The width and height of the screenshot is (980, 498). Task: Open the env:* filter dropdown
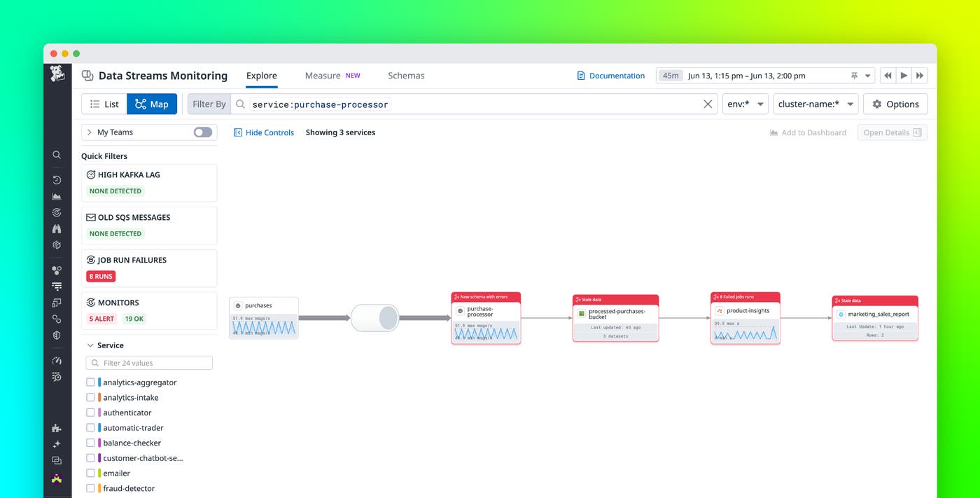click(x=745, y=103)
